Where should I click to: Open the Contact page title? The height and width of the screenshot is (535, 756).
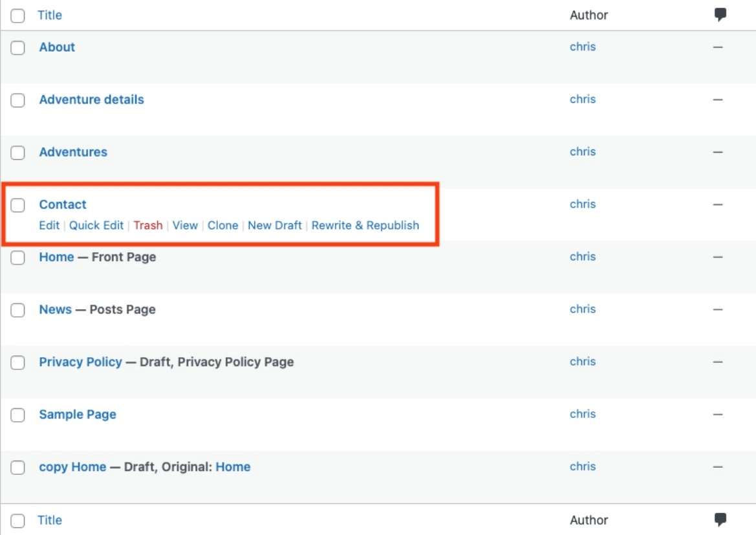click(x=63, y=204)
